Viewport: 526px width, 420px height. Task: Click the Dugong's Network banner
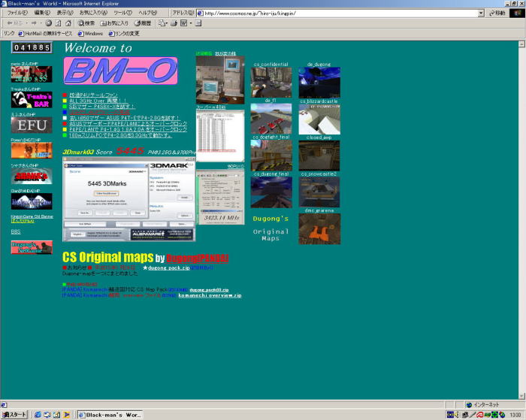[x=32, y=247]
